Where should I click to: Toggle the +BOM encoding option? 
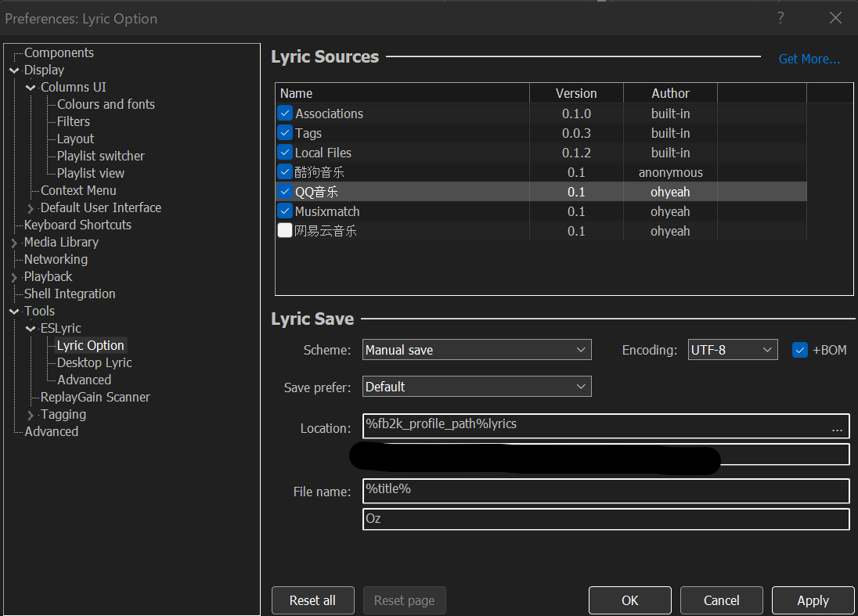coord(800,350)
